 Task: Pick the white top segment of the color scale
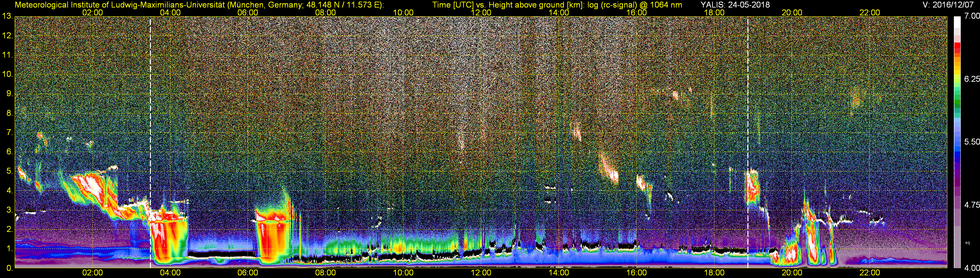tap(957, 23)
